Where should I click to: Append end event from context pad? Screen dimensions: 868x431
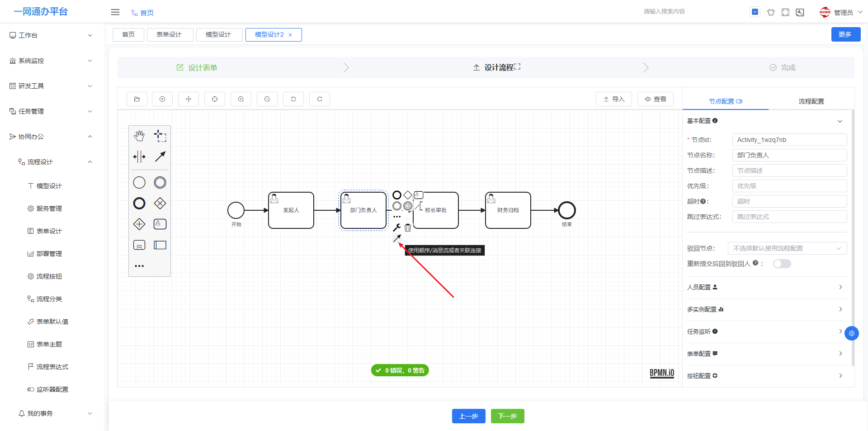(x=397, y=195)
